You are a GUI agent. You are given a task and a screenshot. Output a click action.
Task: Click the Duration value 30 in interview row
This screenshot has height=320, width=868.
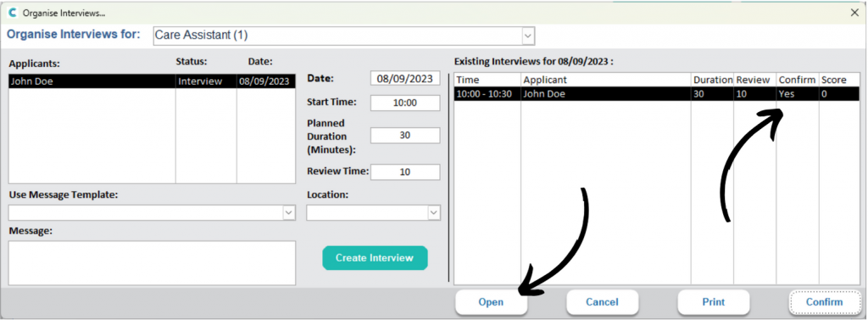click(x=712, y=93)
